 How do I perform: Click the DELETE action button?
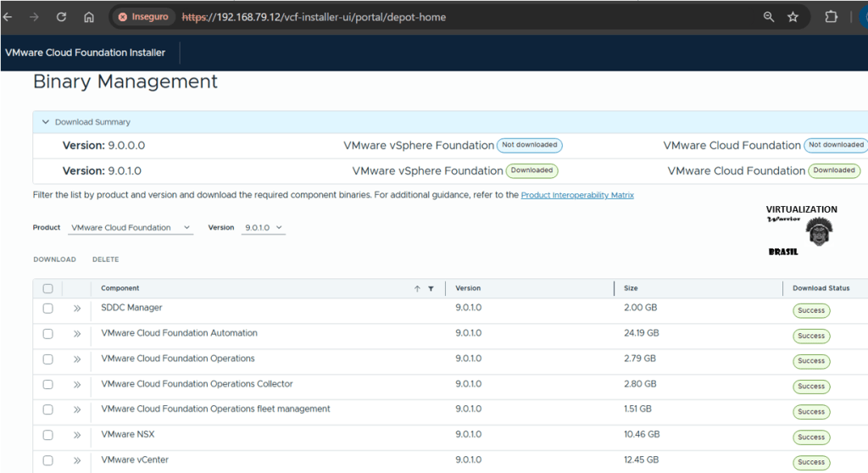tap(105, 259)
